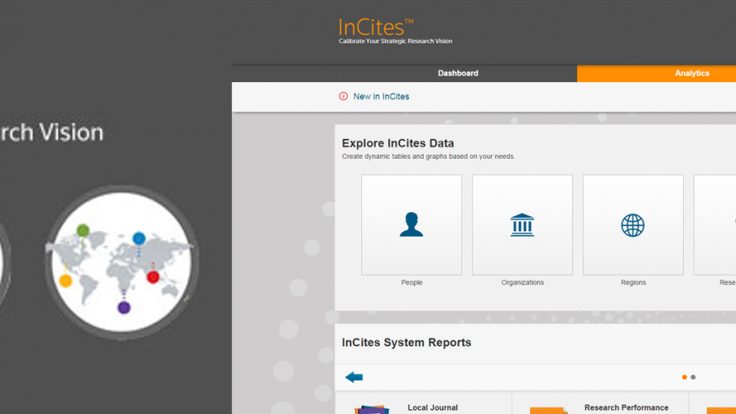Viewport: 736px width, 414px height.
Task: Open the Local Journal report
Action: (432, 407)
